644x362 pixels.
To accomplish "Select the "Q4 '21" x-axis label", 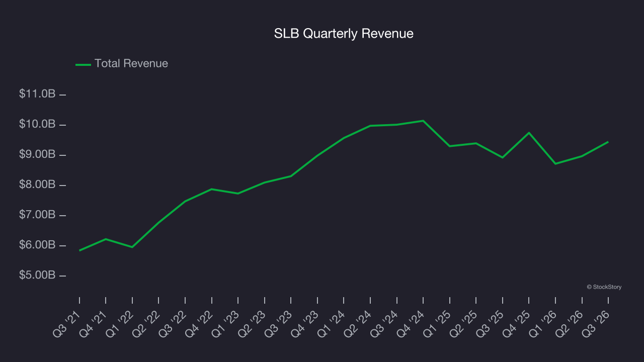I will click(x=94, y=324).
